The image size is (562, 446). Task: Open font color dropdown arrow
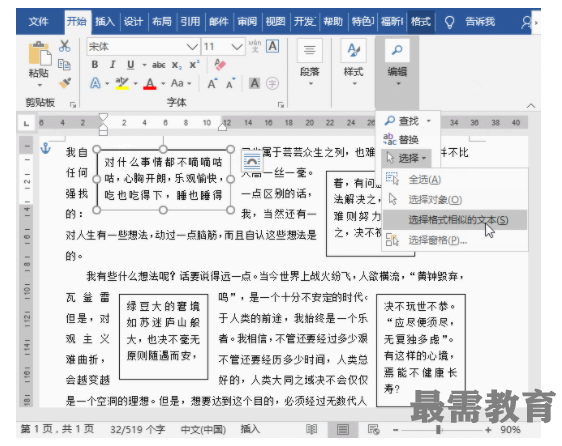click(163, 84)
